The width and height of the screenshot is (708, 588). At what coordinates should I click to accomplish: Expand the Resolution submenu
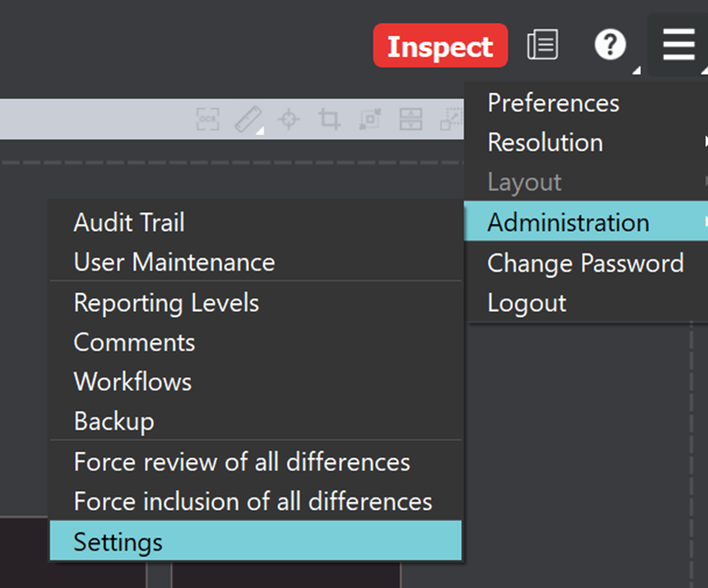tap(545, 143)
